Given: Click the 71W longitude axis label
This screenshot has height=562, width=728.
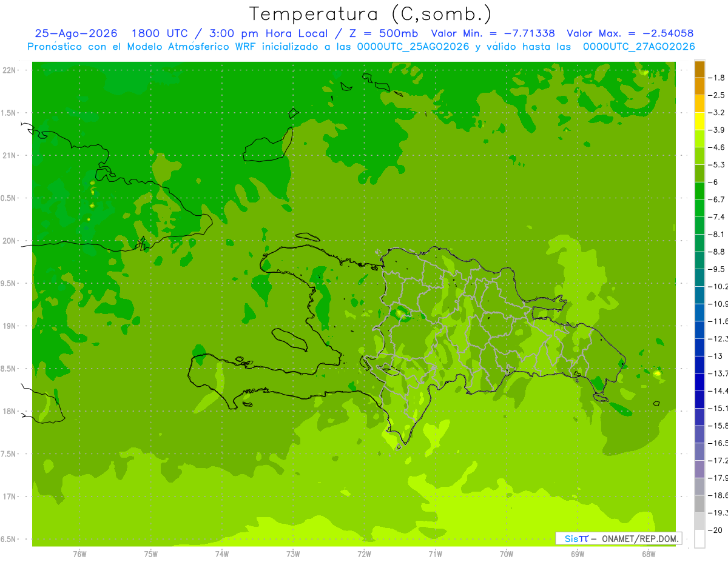Looking at the screenshot, I should 435,554.
